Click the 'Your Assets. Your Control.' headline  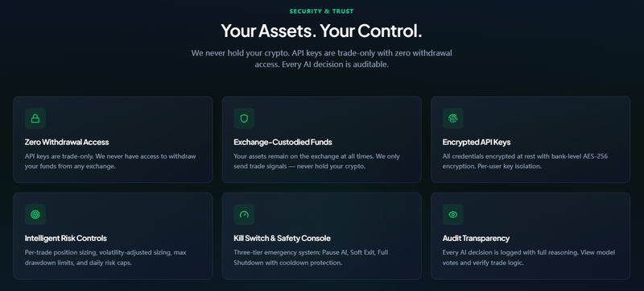(x=321, y=31)
